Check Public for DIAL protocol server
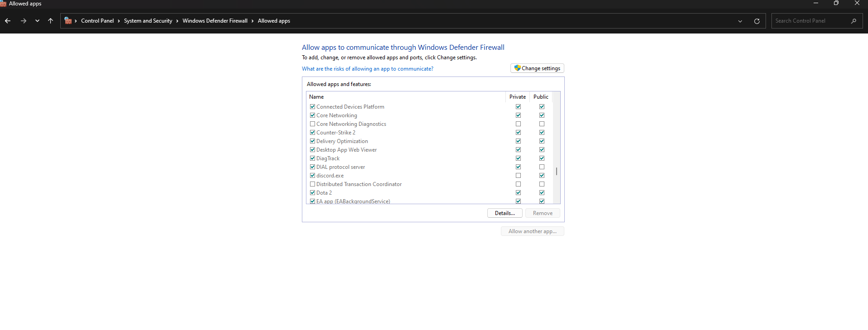The image size is (868, 330). pyautogui.click(x=542, y=167)
